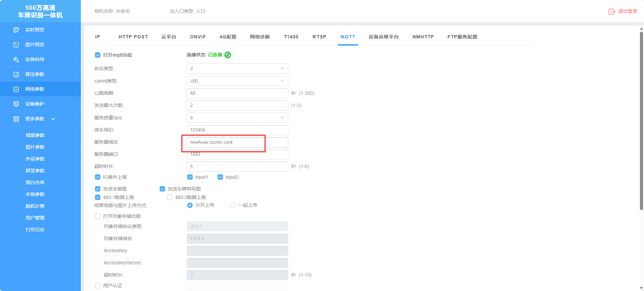The image size is (644, 291).
Task: Click the 发送最大次数 input field
Action: click(237, 106)
